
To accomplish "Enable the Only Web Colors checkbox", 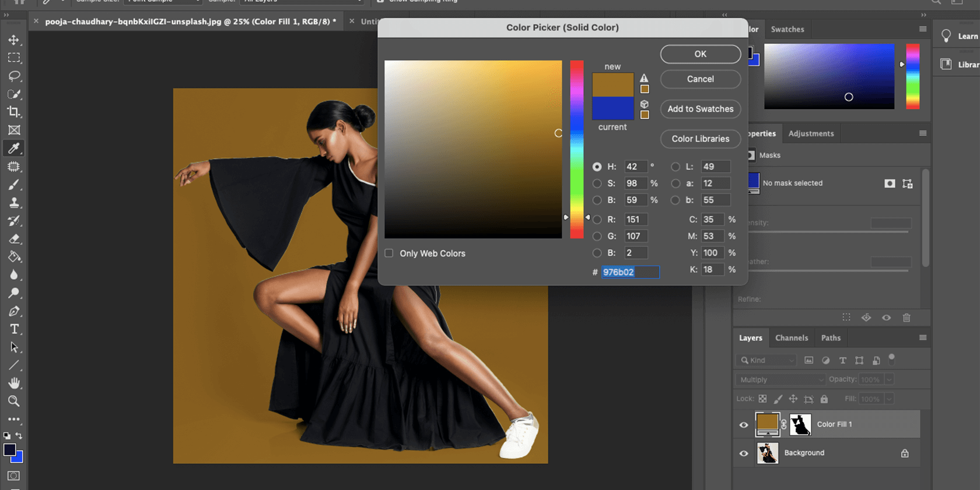I will [x=389, y=253].
